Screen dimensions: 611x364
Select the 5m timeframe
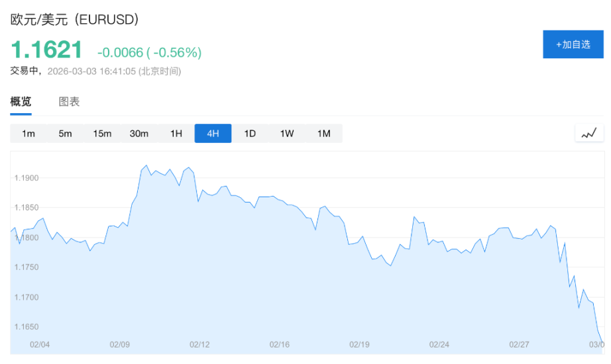(65, 134)
